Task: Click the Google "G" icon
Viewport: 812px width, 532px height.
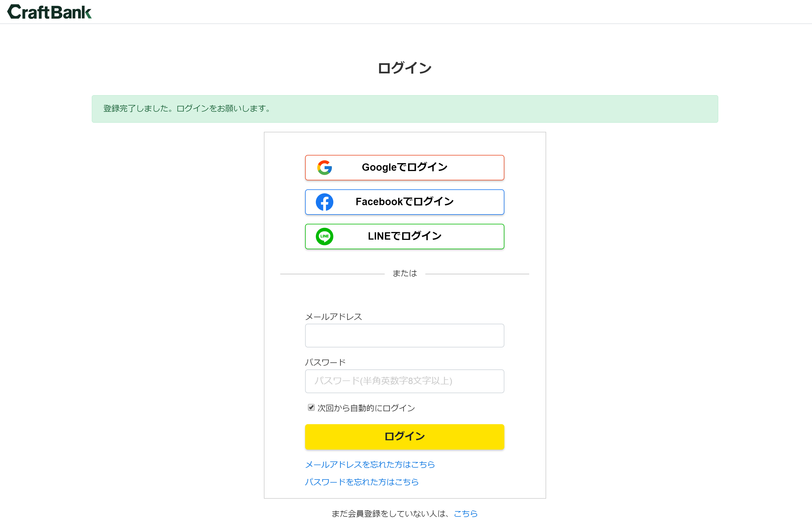Action: (x=325, y=167)
